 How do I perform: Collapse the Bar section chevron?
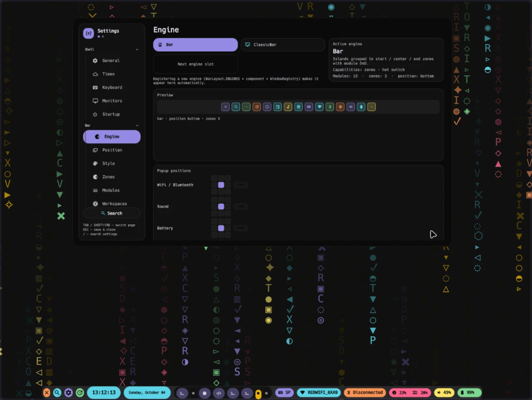tap(137, 126)
